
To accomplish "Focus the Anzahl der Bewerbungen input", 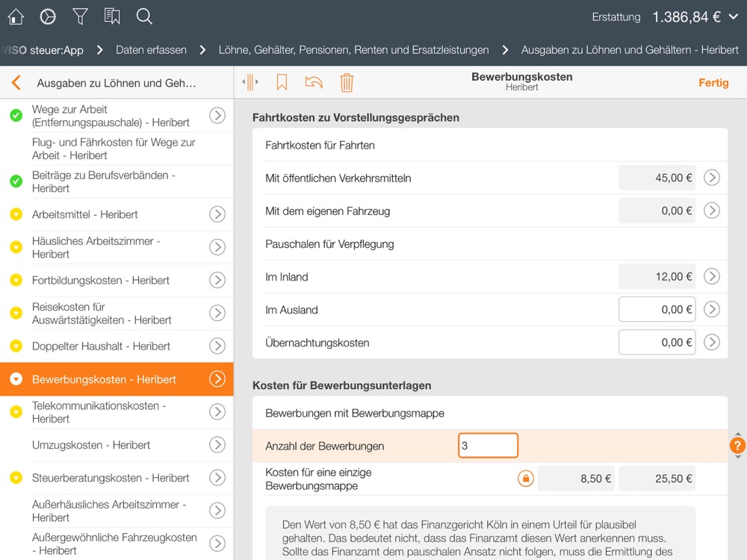I will pos(488,446).
